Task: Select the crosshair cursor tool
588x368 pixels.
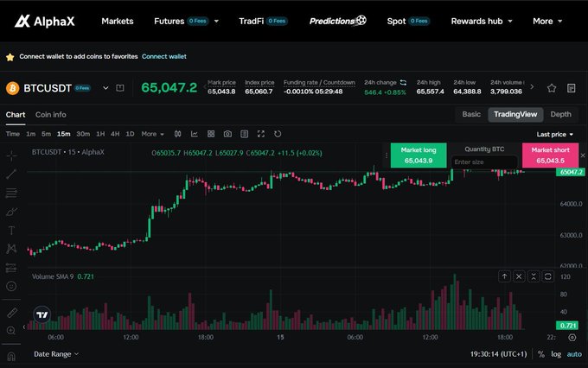Action: [x=11, y=155]
